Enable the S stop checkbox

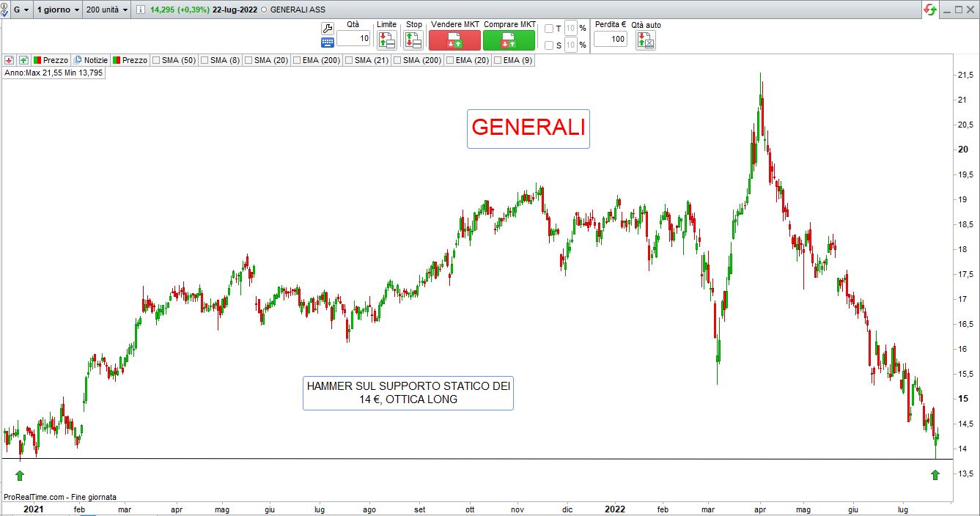coord(549,45)
